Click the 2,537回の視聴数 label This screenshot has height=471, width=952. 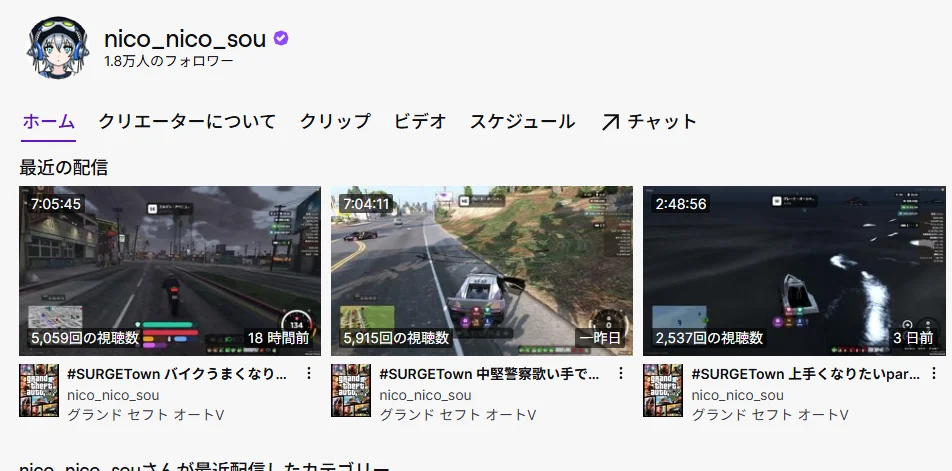point(709,338)
